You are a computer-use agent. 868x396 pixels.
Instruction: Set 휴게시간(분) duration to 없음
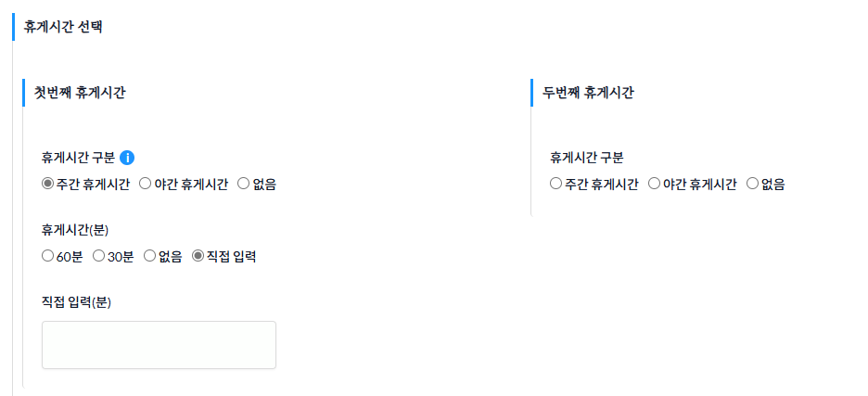tap(149, 256)
